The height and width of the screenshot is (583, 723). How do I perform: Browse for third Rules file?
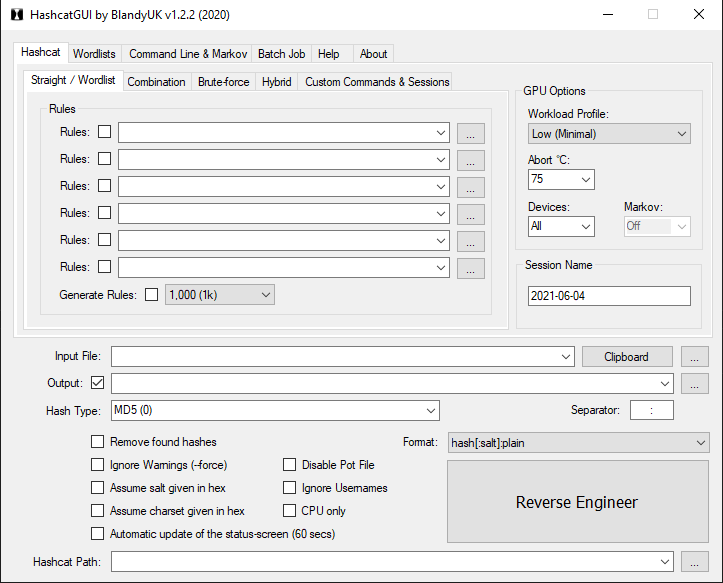(471, 188)
